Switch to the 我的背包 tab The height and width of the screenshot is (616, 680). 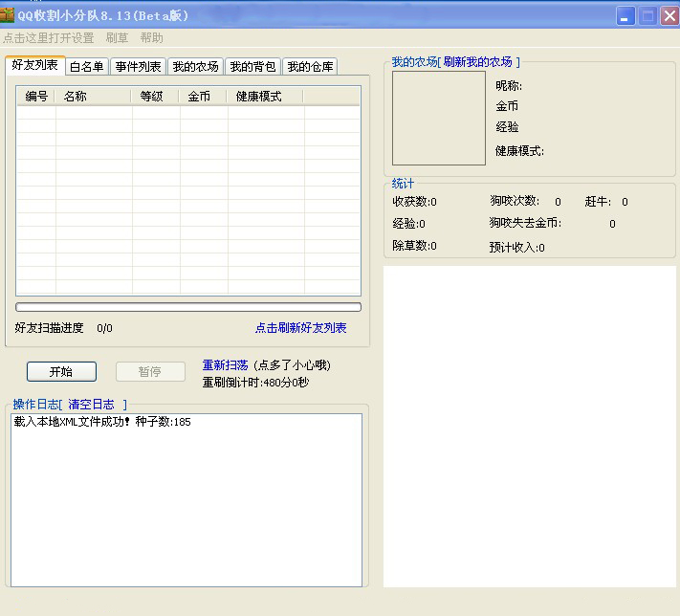[x=252, y=67]
